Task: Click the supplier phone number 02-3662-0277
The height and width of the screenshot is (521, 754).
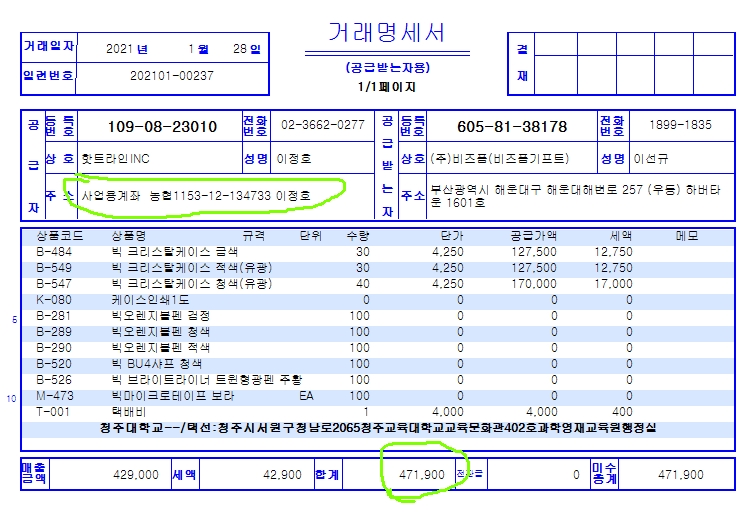Action: point(322,125)
